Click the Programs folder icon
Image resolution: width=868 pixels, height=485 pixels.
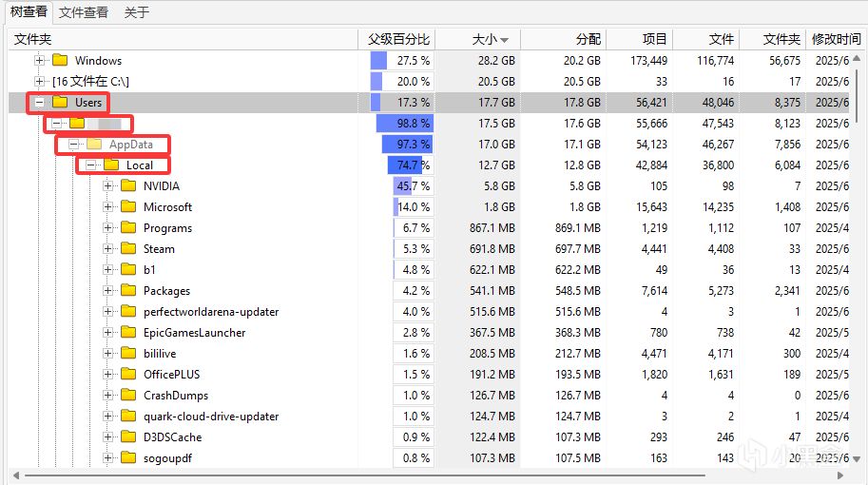point(128,227)
